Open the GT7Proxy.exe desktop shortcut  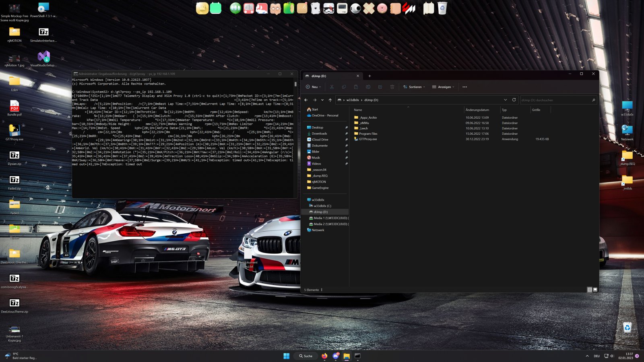(14, 131)
